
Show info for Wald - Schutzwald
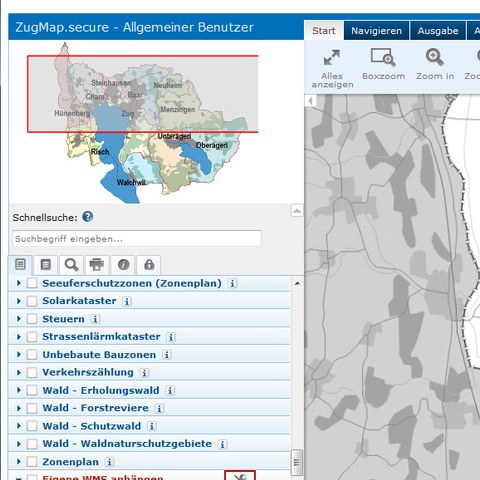tap(152, 426)
